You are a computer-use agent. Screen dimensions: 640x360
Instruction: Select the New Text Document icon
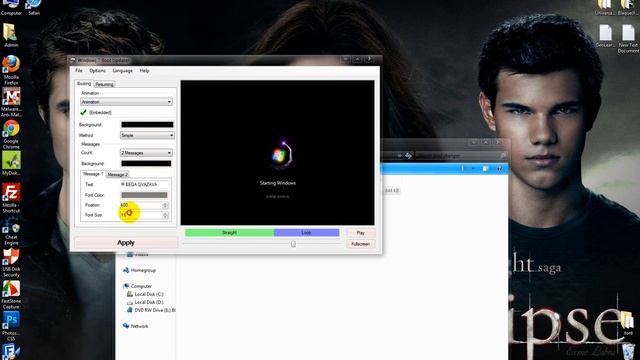[628, 39]
